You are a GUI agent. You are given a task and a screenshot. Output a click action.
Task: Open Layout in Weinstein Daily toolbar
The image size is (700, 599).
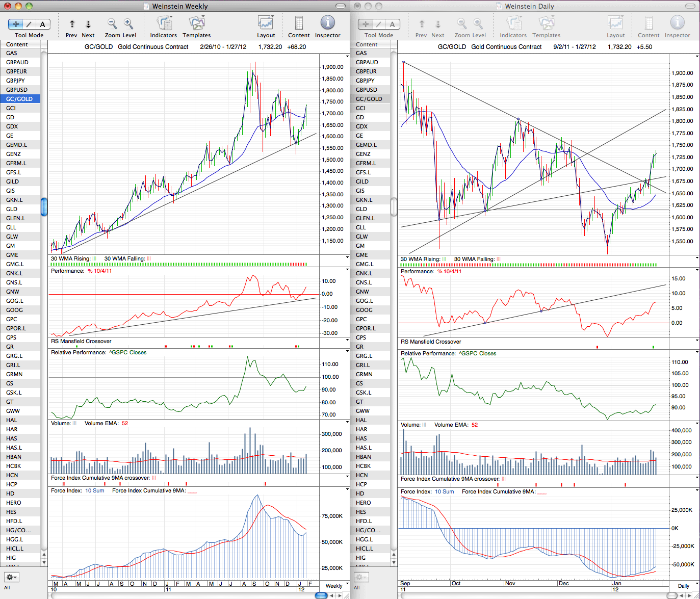[x=616, y=23]
